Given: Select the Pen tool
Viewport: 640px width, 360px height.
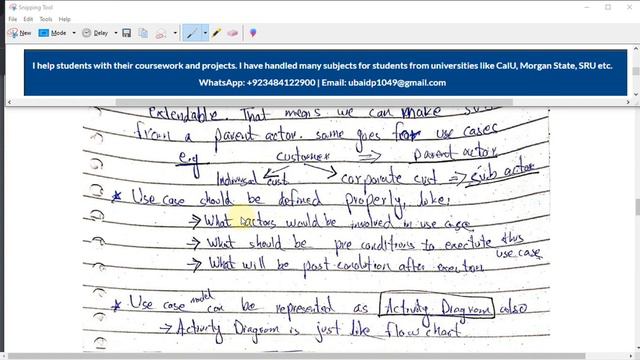Looking at the screenshot, I should pos(192,33).
